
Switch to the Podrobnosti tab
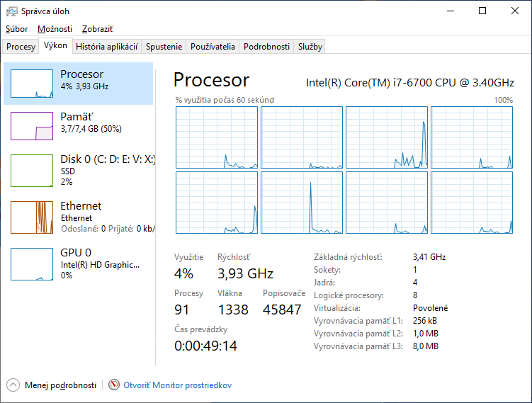click(x=266, y=47)
